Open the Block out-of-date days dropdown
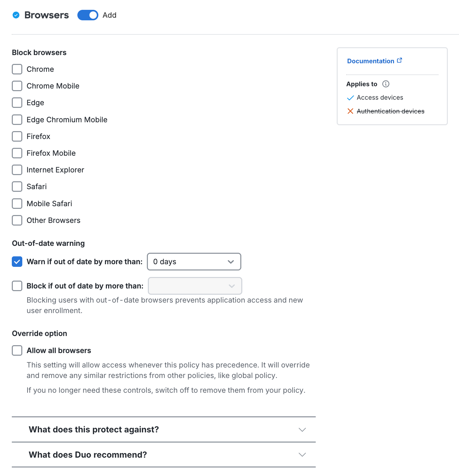Screen dimensions: 459x476 point(195,286)
